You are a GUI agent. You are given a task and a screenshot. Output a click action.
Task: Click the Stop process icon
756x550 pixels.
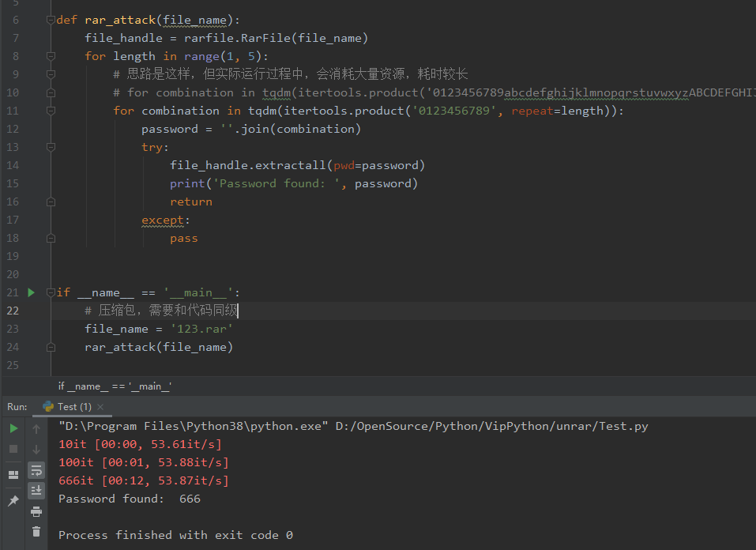(x=13, y=448)
